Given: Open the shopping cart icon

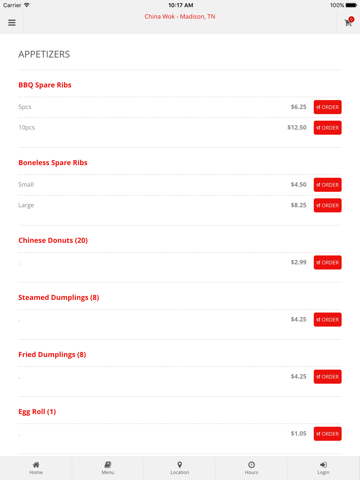Looking at the screenshot, I should coord(349,22).
